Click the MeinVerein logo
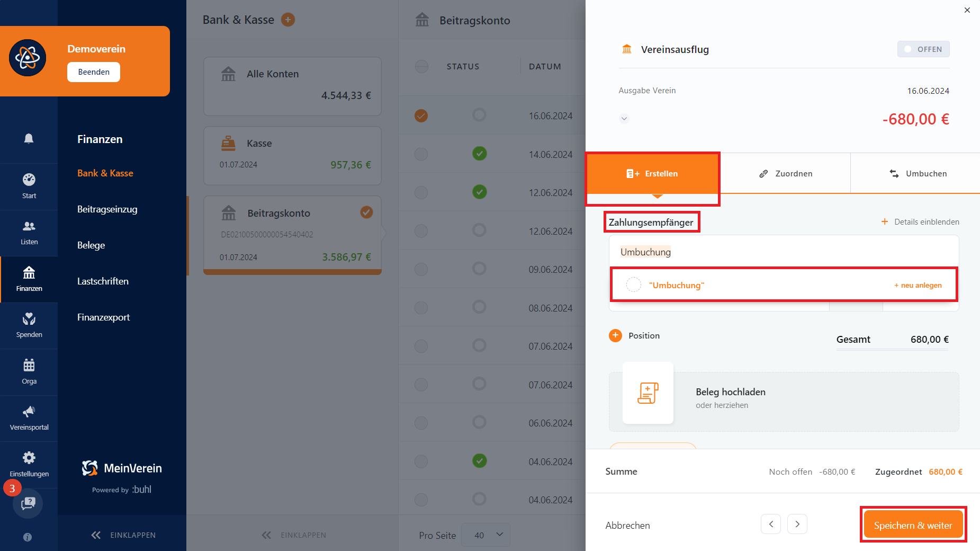This screenshot has height=551, width=980. pyautogui.click(x=122, y=468)
